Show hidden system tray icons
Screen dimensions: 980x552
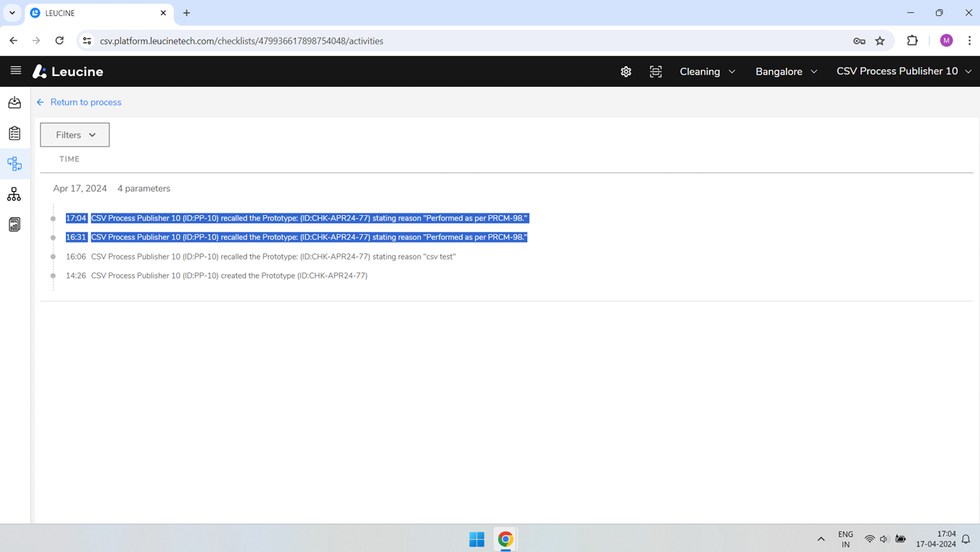(x=821, y=539)
